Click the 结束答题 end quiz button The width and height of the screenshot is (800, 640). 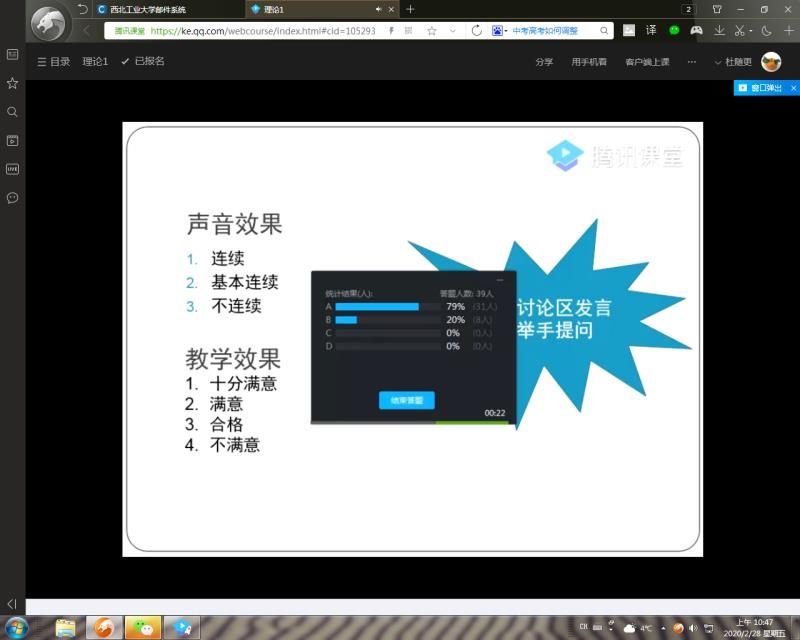[406, 400]
